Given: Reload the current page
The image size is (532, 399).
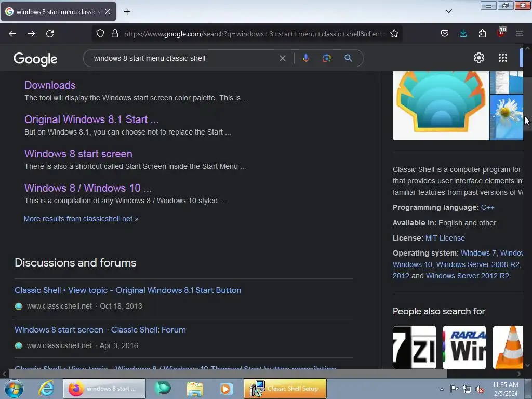Looking at the screenshot, I should tap(50, 34).
